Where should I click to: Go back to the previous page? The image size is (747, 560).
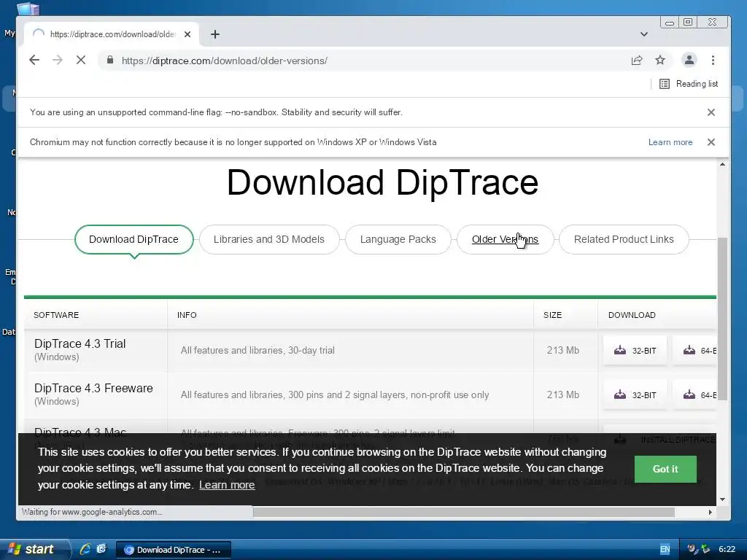pyautogui.click(x=34, y=60)
